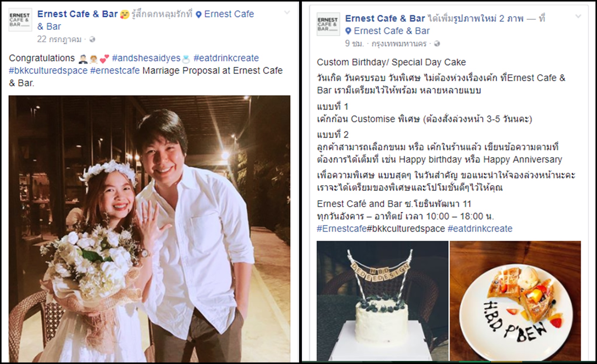Open Ernest Cafe & Bar page name, right post

click(x=385, y=19)
